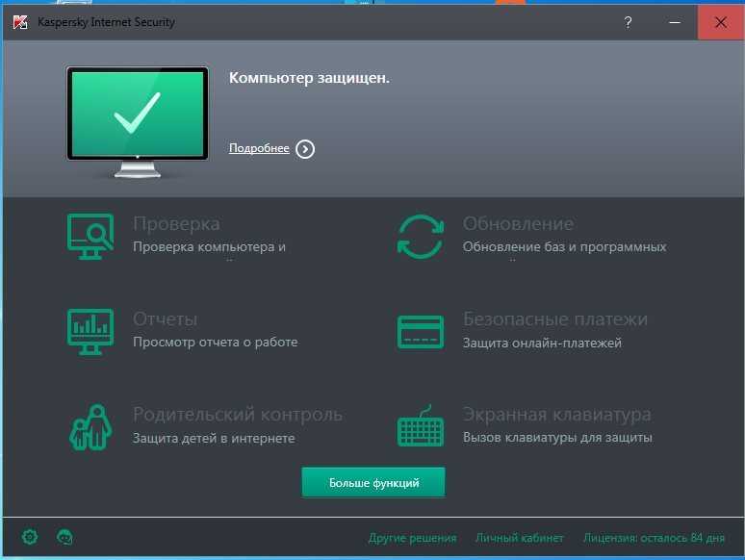Select the Обновление heading

coord(519,224)
